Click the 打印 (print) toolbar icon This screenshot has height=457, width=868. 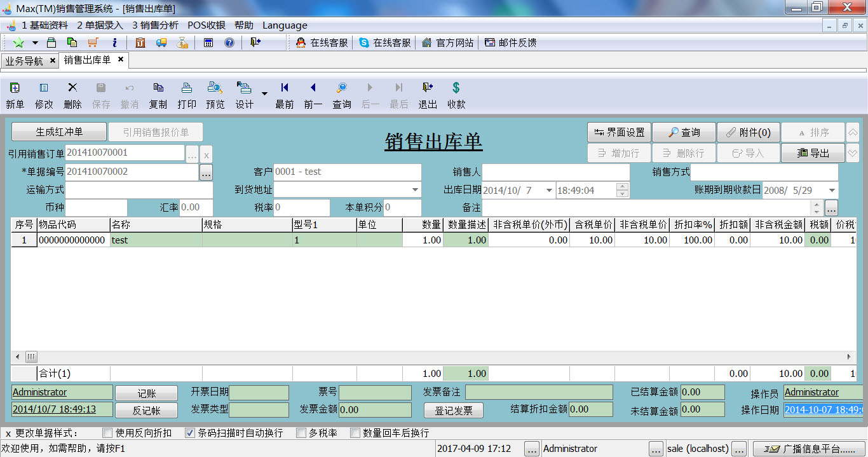point(187,88)
